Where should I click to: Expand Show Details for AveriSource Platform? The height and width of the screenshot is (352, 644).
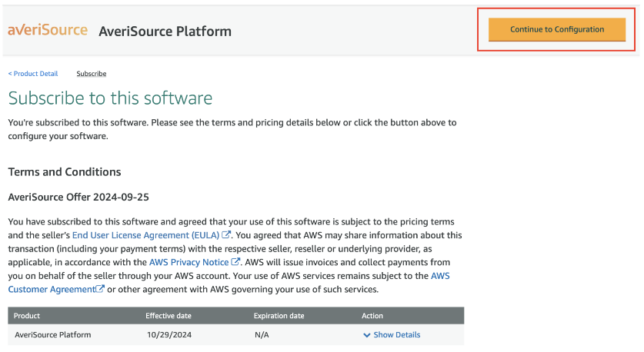392,335
